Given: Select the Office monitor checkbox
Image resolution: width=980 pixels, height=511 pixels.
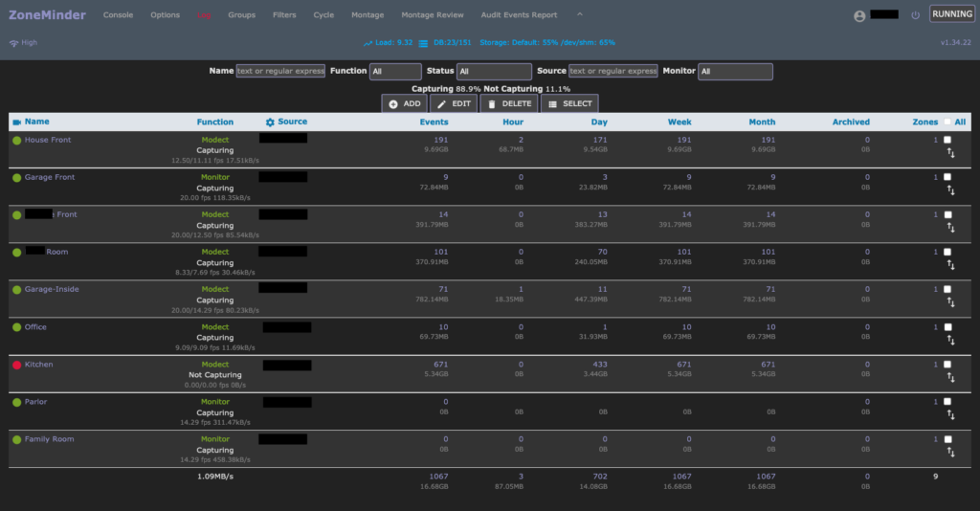Looking at the screenshot, I should (947, 326).
